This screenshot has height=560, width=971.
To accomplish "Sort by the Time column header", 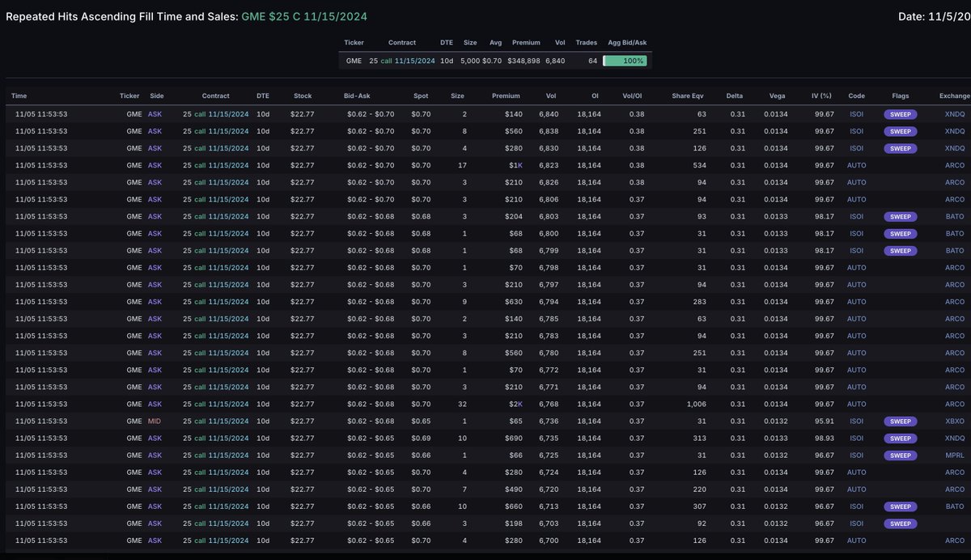I will click(19, 96).
